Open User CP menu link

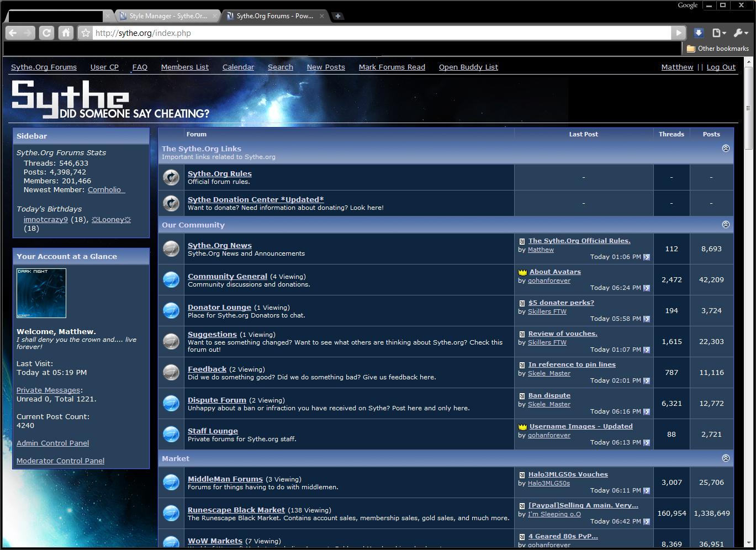click(x=104, y=67)
